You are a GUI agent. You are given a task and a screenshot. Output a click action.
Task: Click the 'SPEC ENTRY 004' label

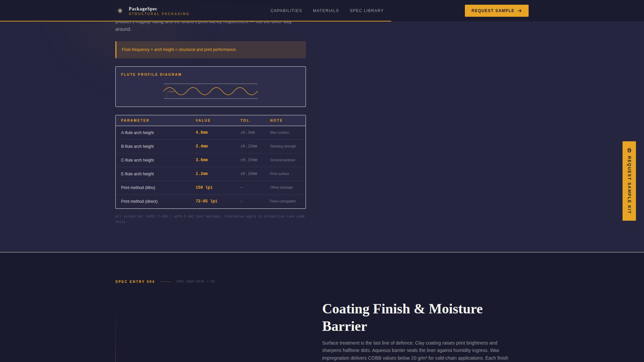coord(135,282)
